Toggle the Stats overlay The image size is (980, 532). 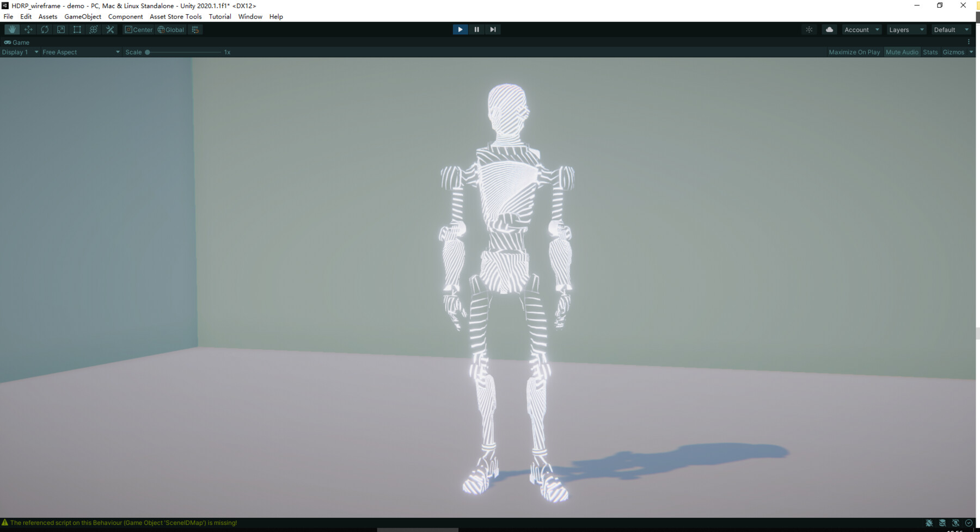tap(930, 52)
